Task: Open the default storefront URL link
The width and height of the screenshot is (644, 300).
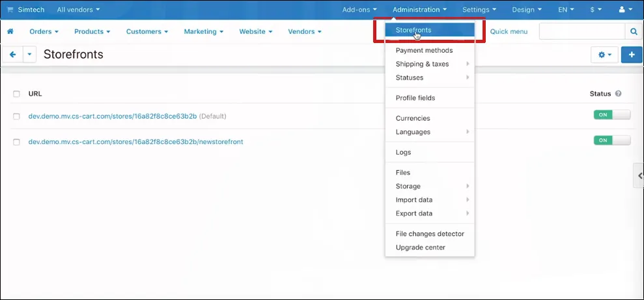Action: coord(113,117)
